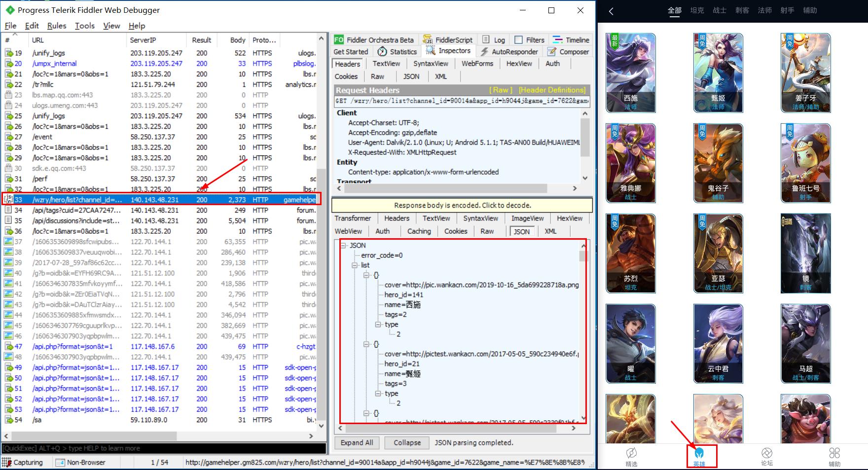
Task: Collapse the type node under 甄姬
Action: point(378,394)
